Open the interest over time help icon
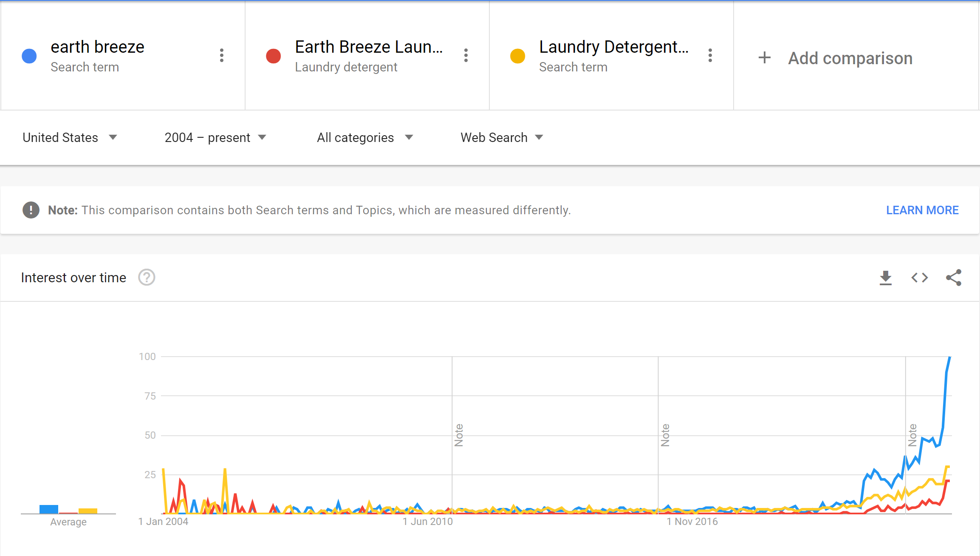 pos(147,278)
